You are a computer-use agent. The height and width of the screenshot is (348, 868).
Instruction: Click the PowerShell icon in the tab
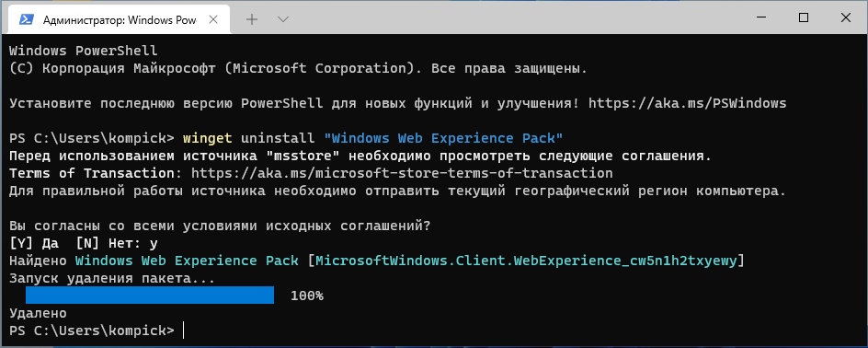(26, 19)
